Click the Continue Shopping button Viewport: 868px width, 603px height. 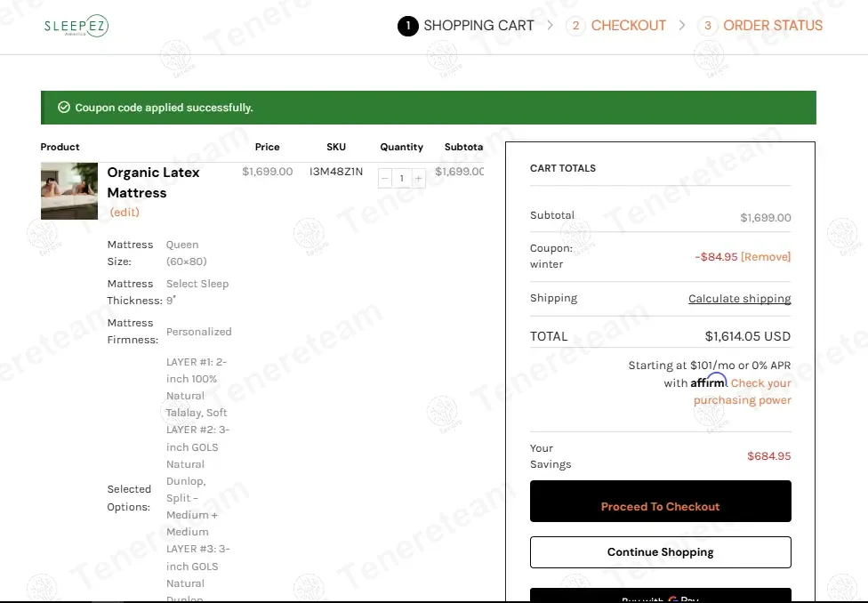point(660,552)
